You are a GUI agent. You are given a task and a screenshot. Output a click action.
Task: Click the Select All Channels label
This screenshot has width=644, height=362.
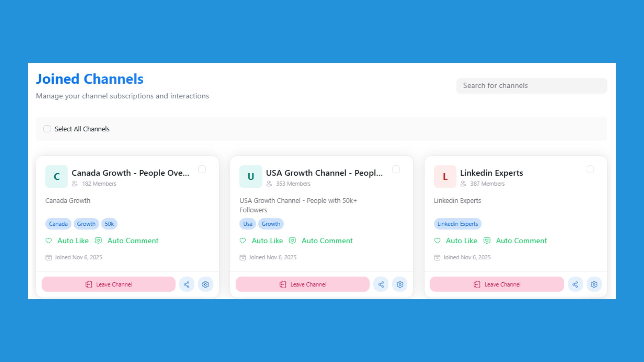click(x=82, y=129)
